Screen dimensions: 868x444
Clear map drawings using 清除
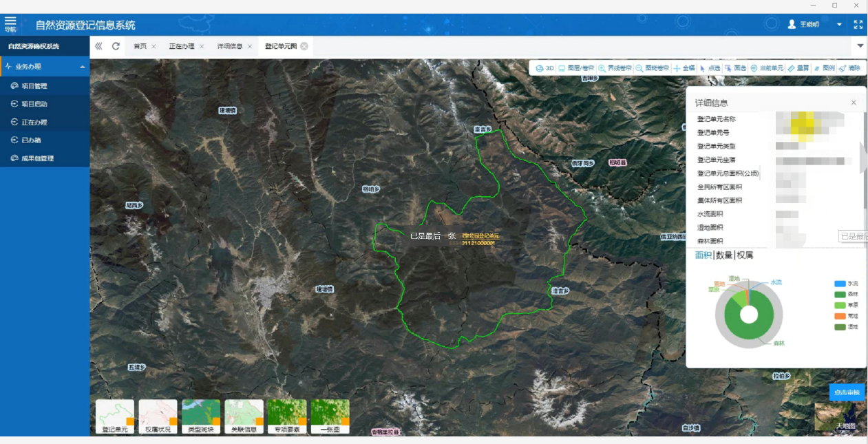850,68
